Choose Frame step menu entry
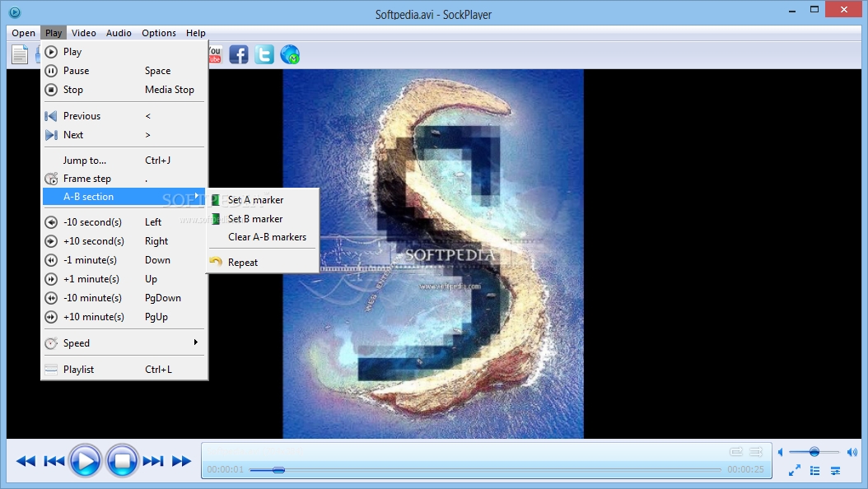 124,179
